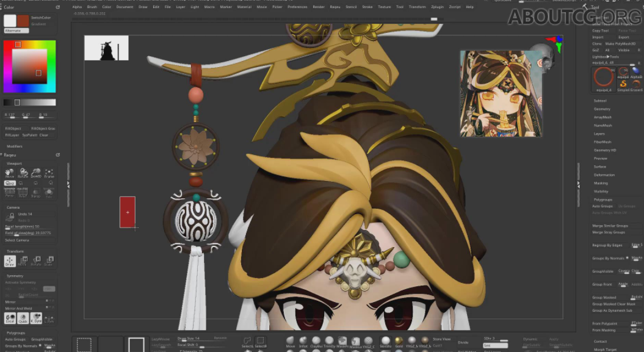Expand the ArrayMesh section
644x352 pixels.
click(602, 117)
